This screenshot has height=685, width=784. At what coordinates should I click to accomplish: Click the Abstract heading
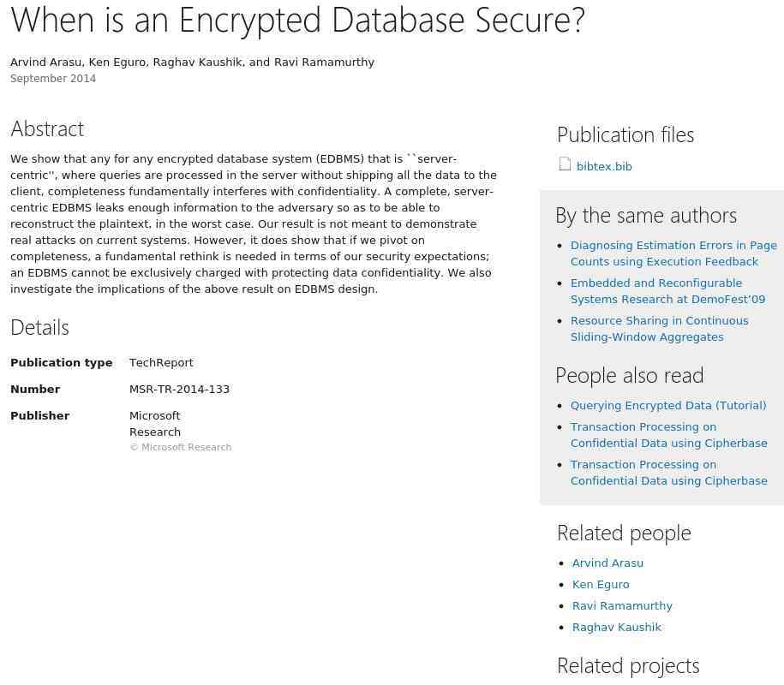pos(47,129)
